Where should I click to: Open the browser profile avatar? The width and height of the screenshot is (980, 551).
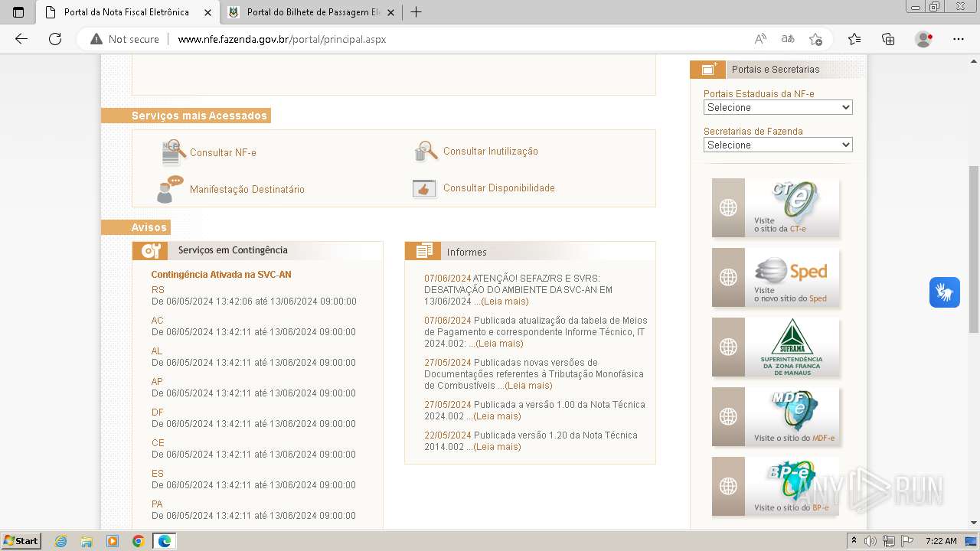tap(924, 39)
